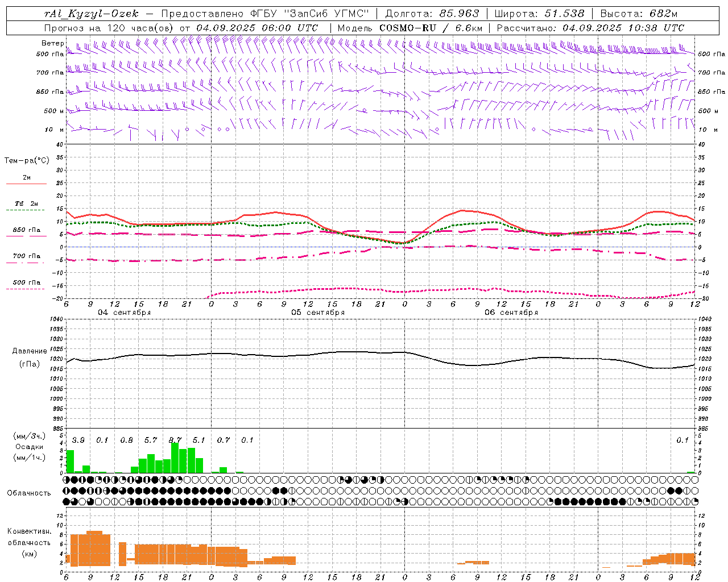Select the Модель COSMO-RU / 6.6км text
Screen dimensions: 728x582
coord(410,28)
